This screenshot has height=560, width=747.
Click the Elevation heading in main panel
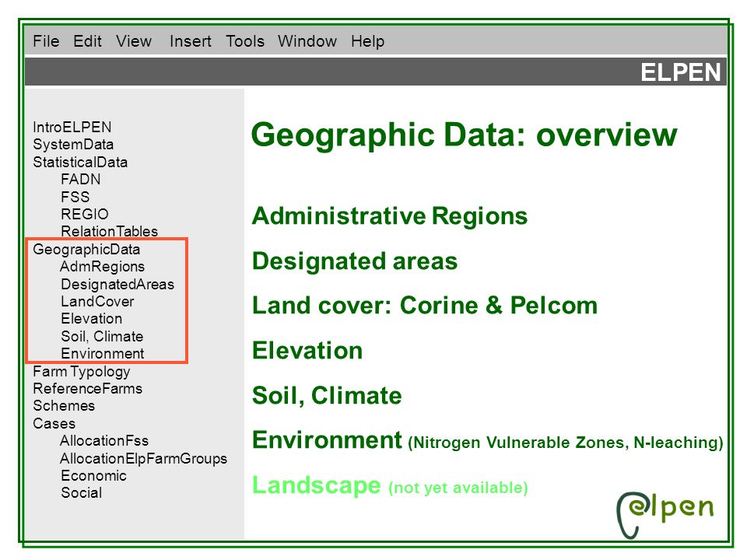[x=308, y=351]
